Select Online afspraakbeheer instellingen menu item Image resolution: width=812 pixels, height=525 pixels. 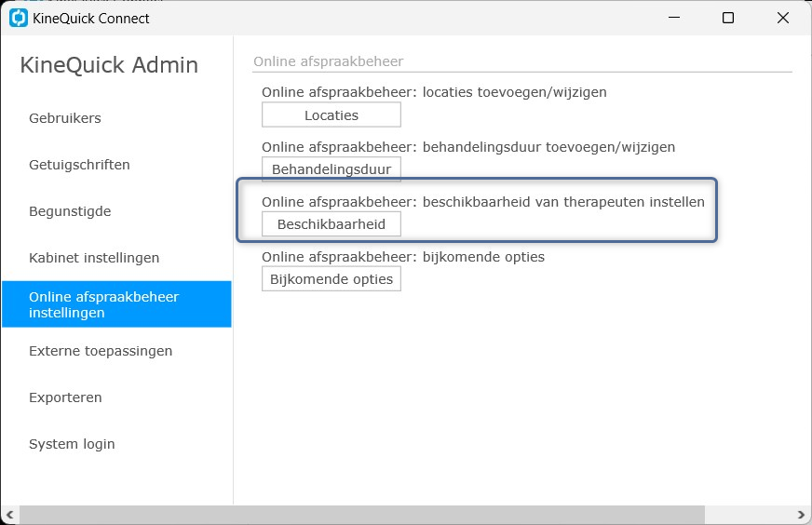116,304
